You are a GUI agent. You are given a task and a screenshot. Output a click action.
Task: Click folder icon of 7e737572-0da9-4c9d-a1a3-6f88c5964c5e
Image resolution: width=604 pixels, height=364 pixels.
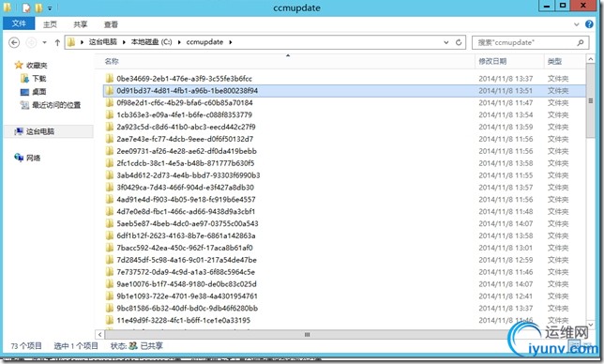coord(110,272)
